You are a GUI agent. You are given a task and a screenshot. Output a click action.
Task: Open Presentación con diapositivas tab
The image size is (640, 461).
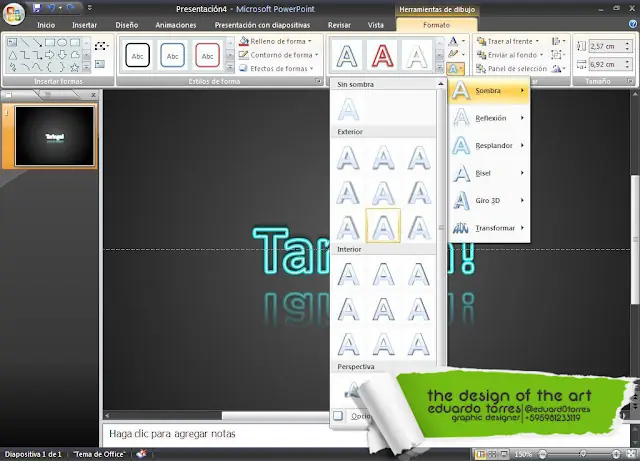(x=262, y=25)
